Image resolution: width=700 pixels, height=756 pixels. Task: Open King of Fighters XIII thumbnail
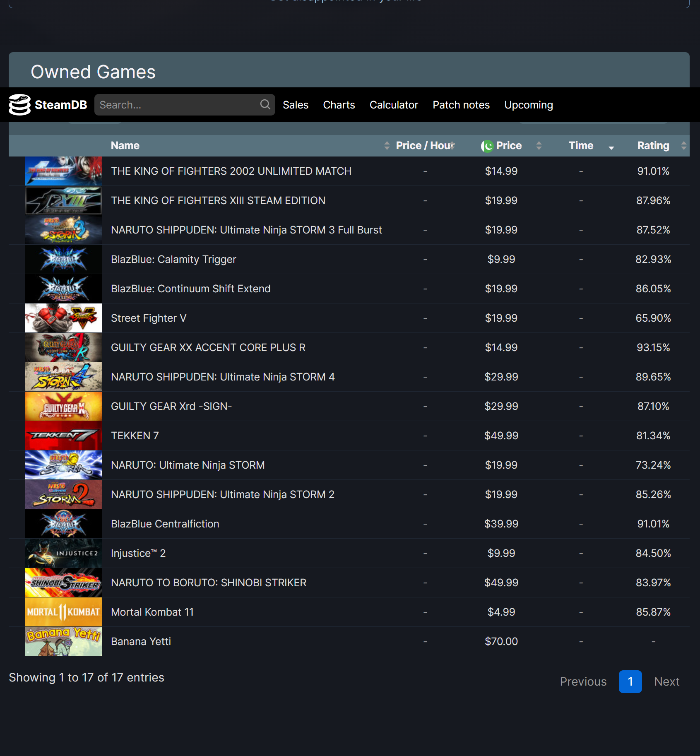pos(63,200)
